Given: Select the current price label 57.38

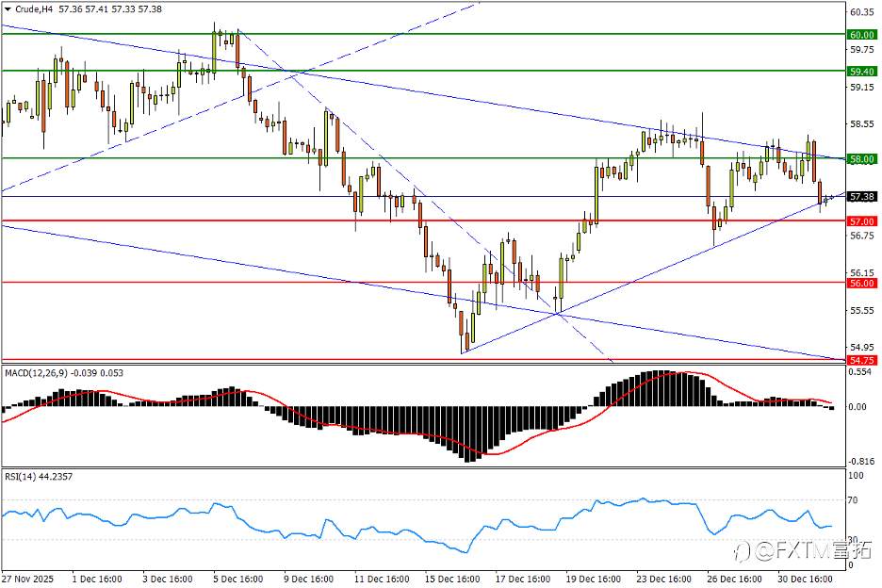Looking at the screenshot, I should coord(862,196).
